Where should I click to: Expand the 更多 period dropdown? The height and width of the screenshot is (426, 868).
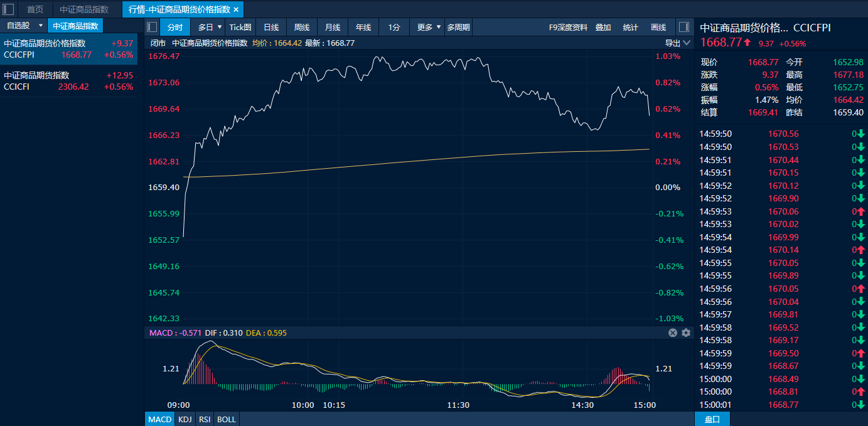pyautogui.click(x=439, y=27)
